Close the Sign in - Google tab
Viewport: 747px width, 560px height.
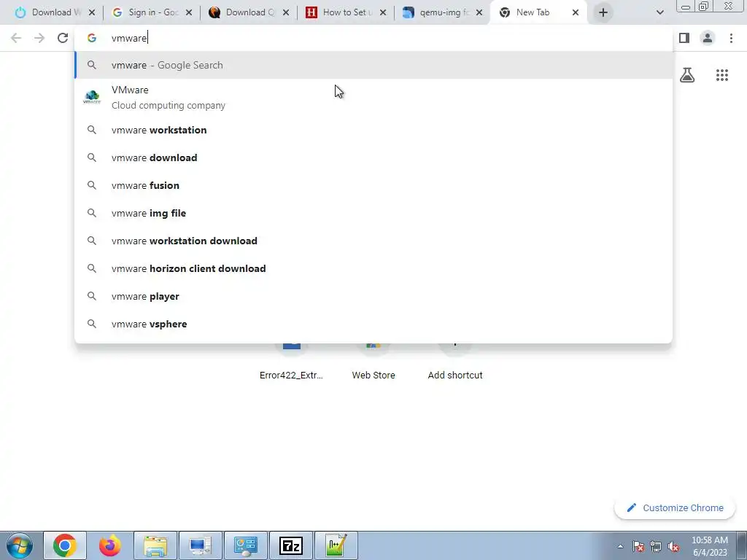(x=189, y=13)
